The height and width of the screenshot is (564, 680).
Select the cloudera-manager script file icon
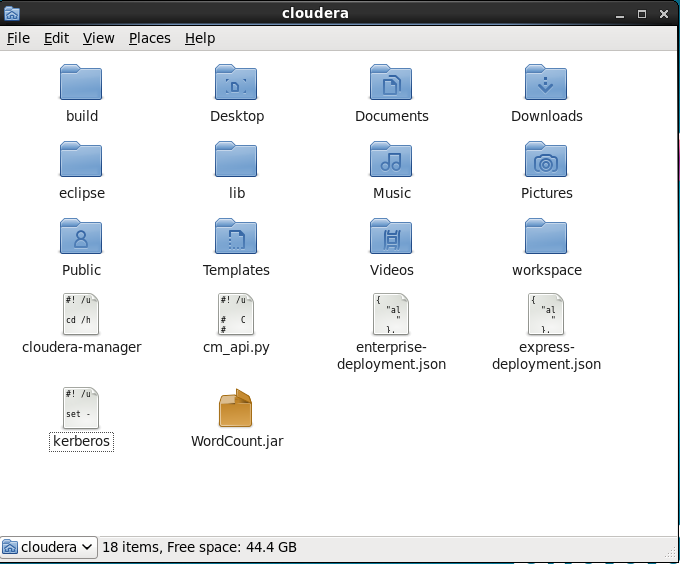(x=81, y=314)
